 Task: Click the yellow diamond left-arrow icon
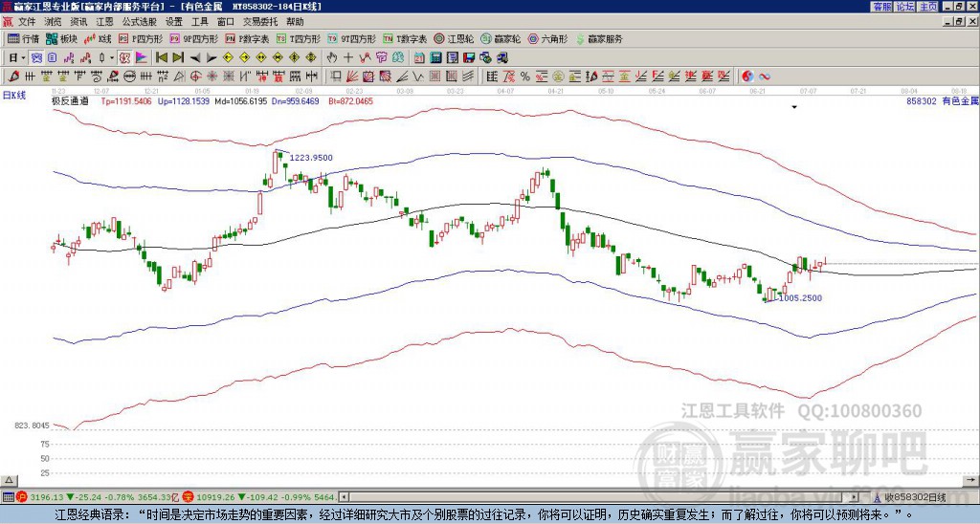(x=228, y=58)
